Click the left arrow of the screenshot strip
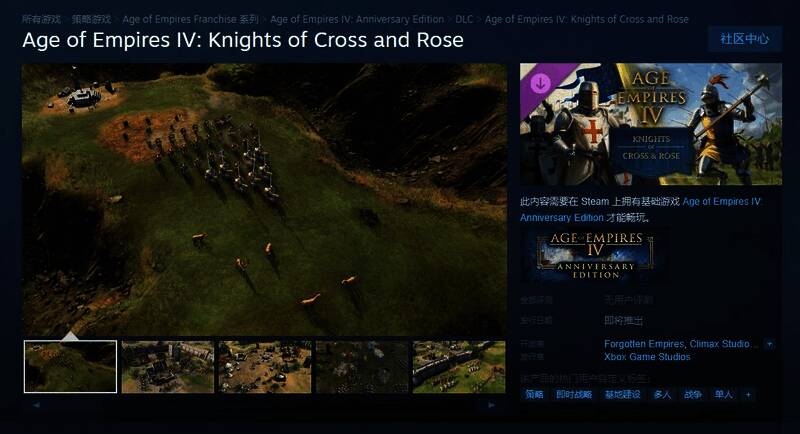 [x=36, y=405]
